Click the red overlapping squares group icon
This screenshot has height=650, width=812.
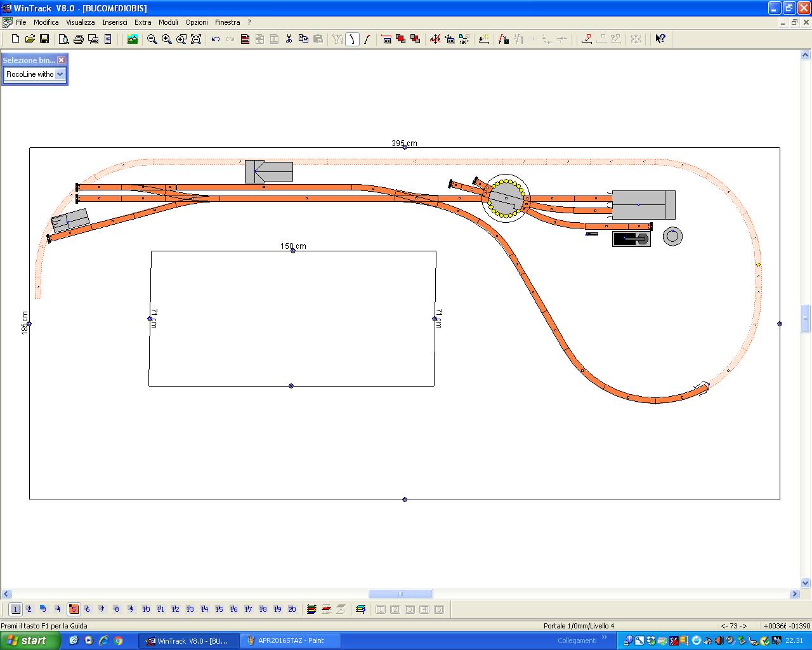point(401,39)
